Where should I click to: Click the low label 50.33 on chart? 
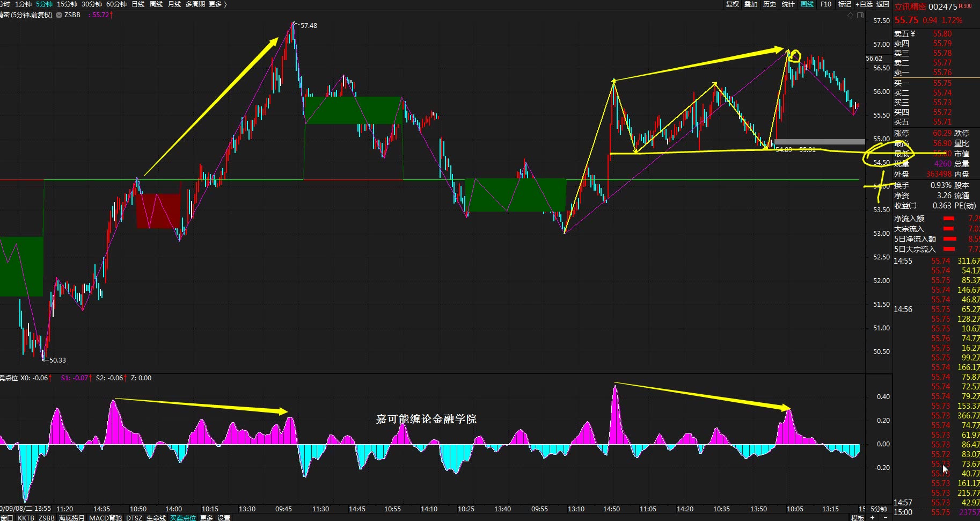click(x=57, y=360)
